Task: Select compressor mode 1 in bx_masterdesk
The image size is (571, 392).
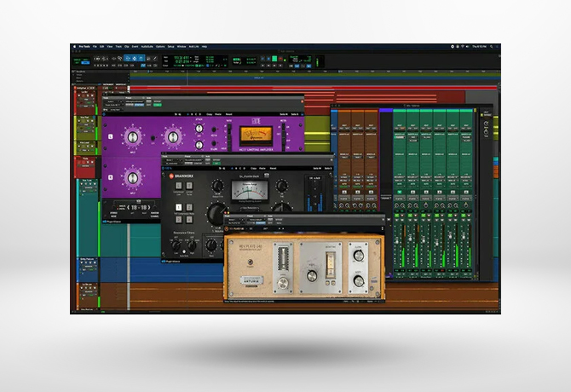Action: (x=178, y=207)
